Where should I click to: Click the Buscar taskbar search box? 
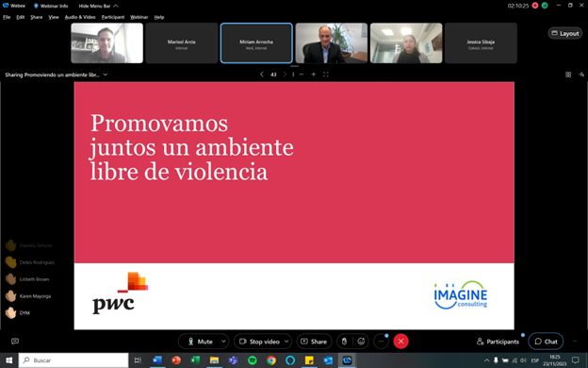pos(73,360)
